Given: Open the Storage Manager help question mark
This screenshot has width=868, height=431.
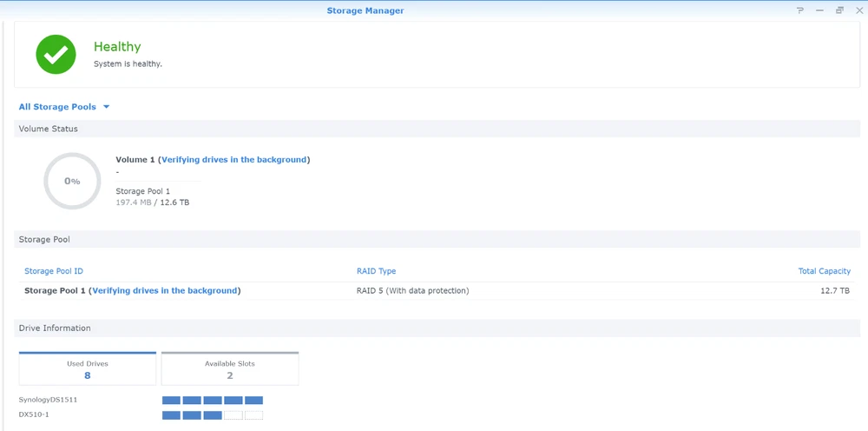Looking at the screenshot, I should point(800,10).
